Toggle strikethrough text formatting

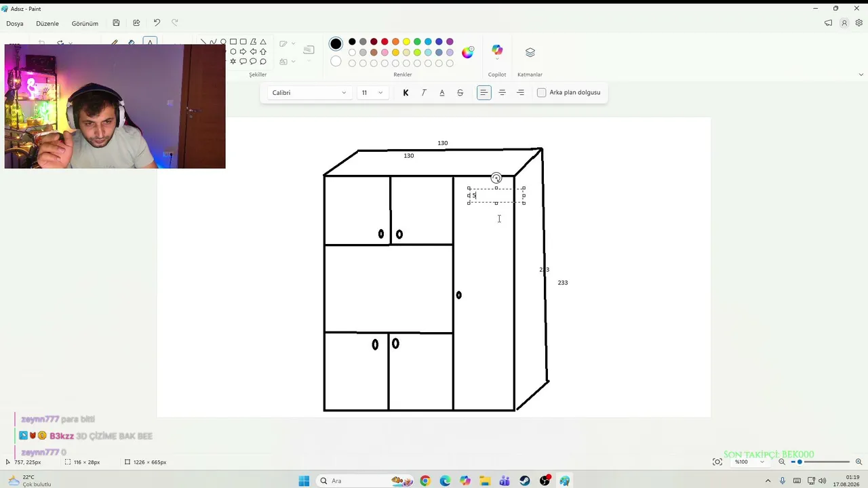pyautogui.click(x=460, y=93)
